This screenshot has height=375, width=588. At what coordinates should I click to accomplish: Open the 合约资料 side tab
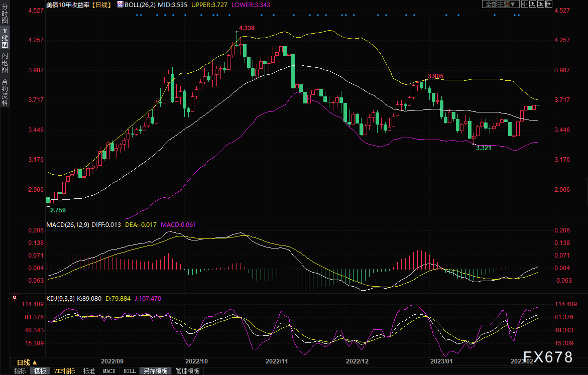point(5,92)
